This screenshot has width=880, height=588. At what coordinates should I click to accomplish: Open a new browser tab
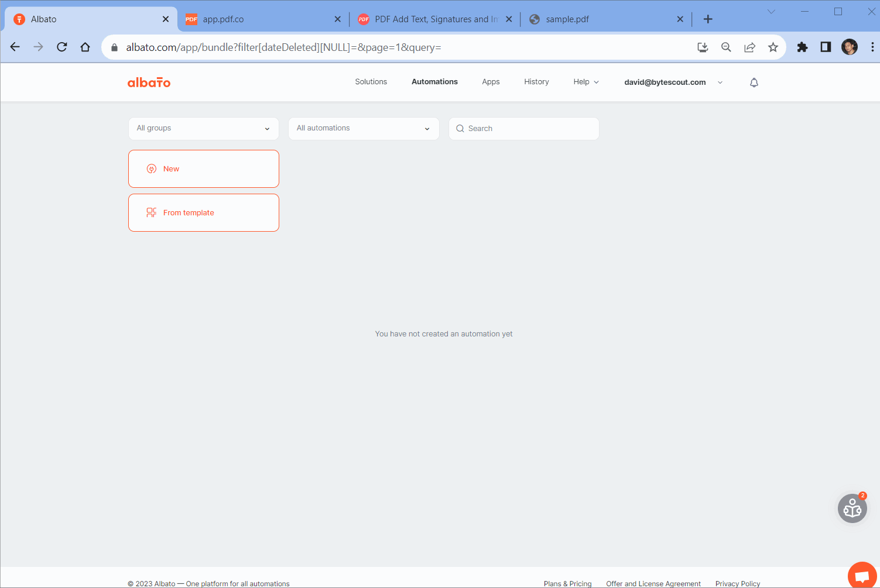tap(708, 19)
